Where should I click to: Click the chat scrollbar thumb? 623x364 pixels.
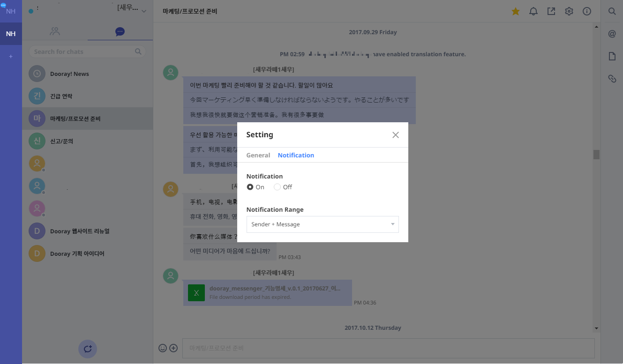pyautogui.click(x=596, y=155)
